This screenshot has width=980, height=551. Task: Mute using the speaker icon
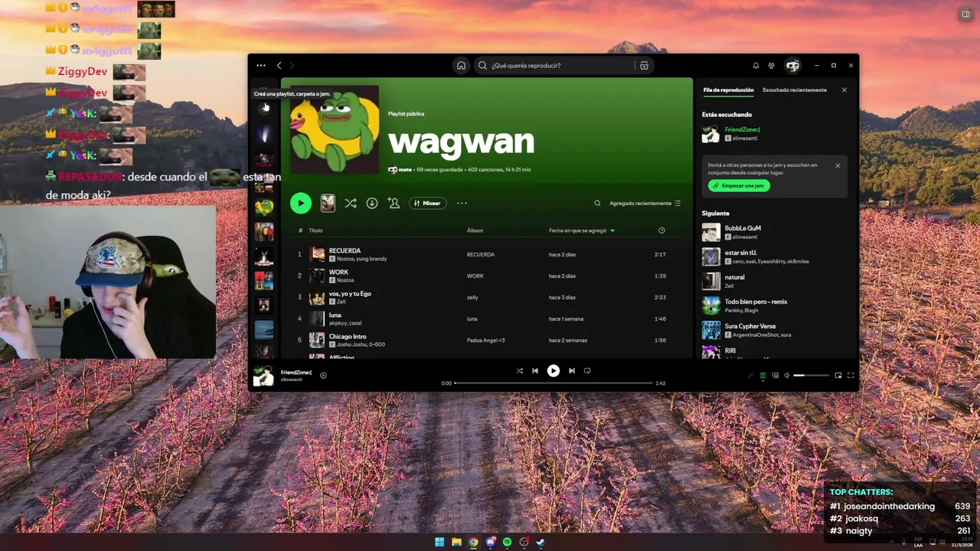tap(786, 376)
